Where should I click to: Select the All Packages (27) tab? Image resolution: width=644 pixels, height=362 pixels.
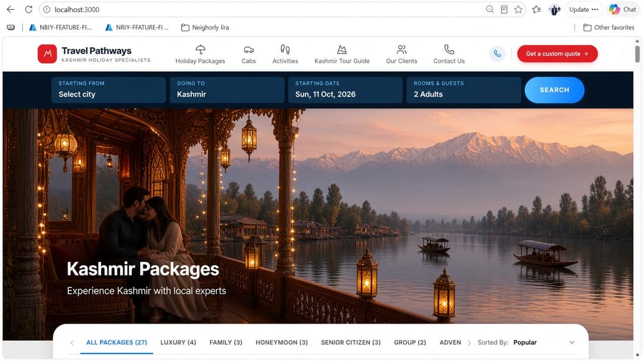[117, 342]
